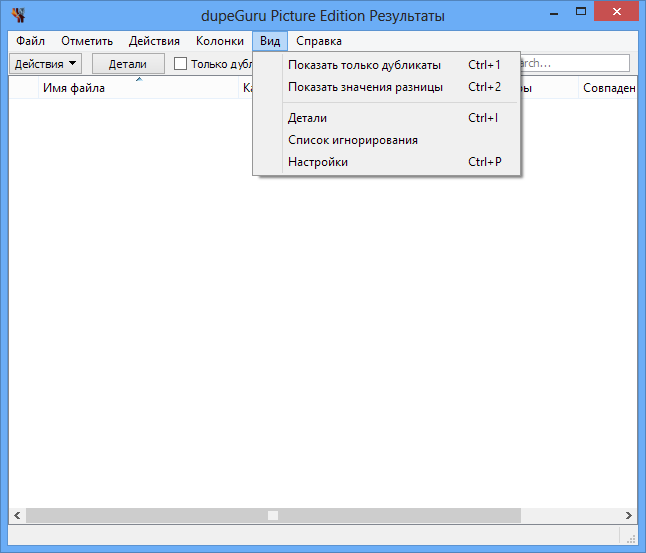Focus the Search input field

coord(574,63)
